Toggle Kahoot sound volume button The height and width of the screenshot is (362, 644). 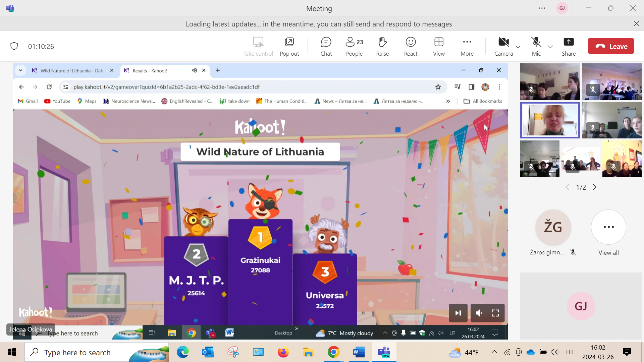click(x=479, y=313)
